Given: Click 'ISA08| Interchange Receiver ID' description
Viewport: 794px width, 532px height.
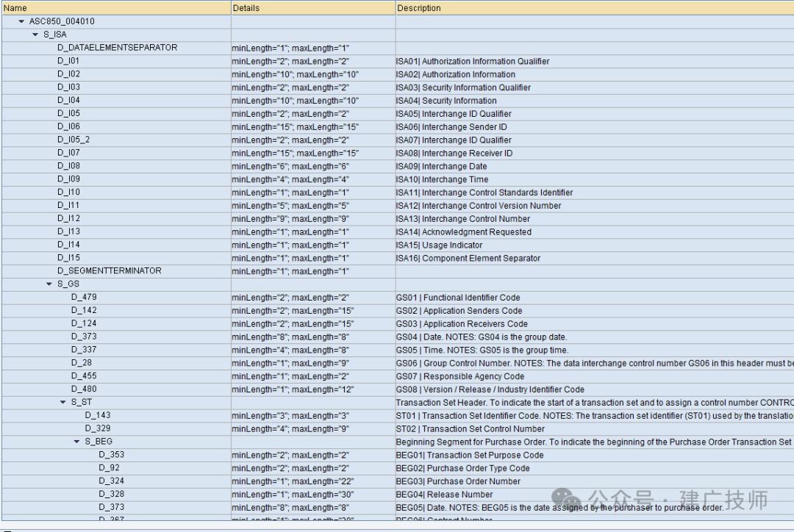Looking at the screenshot, I should 454,154.
